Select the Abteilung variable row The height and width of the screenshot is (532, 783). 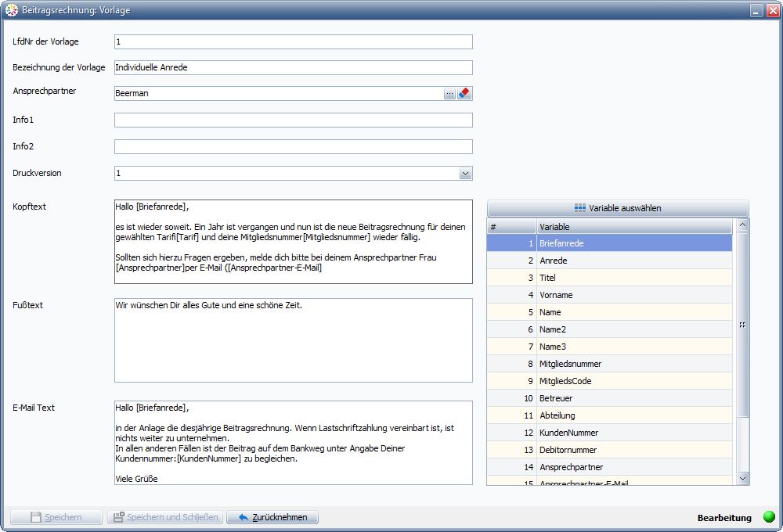click(x=610, y=415)
